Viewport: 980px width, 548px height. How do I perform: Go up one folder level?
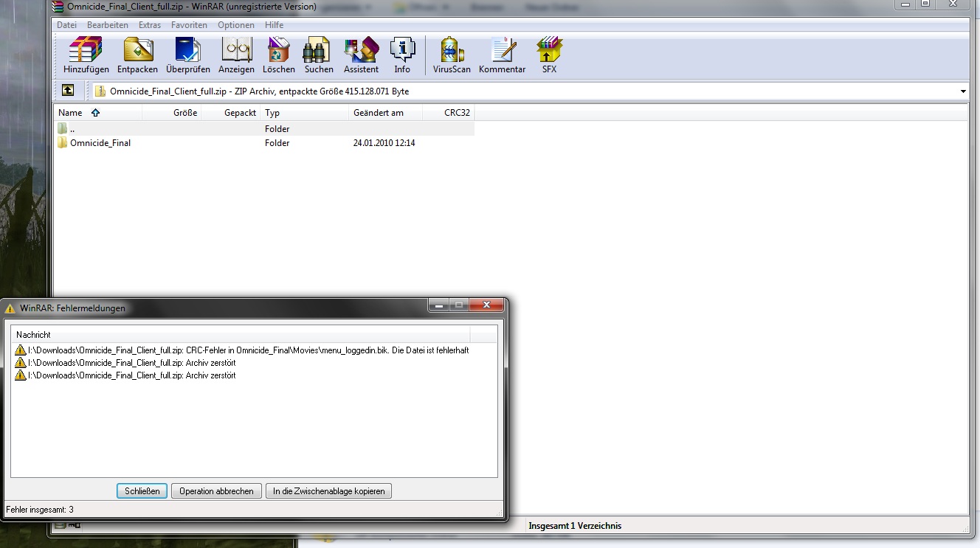click(x=68, y=91)
